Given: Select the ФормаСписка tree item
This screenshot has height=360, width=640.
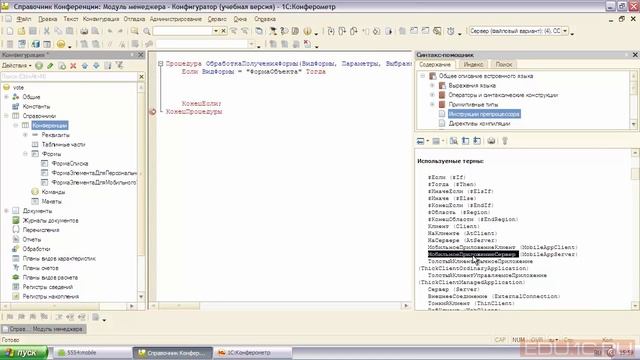Looking at the screenshot, I should tap(70, 163).
